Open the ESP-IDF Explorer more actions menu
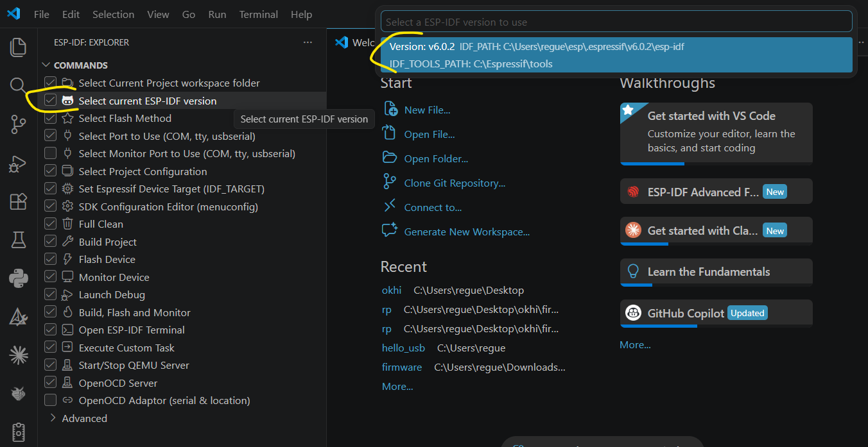 [308, 42]
